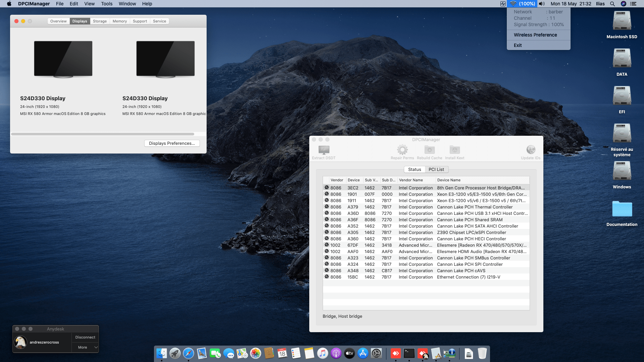Choose Wireless Preference from Wi-Fi menu
Viewport: 644px width, 362px height.
pyautogui.click(x=535, y=35)
